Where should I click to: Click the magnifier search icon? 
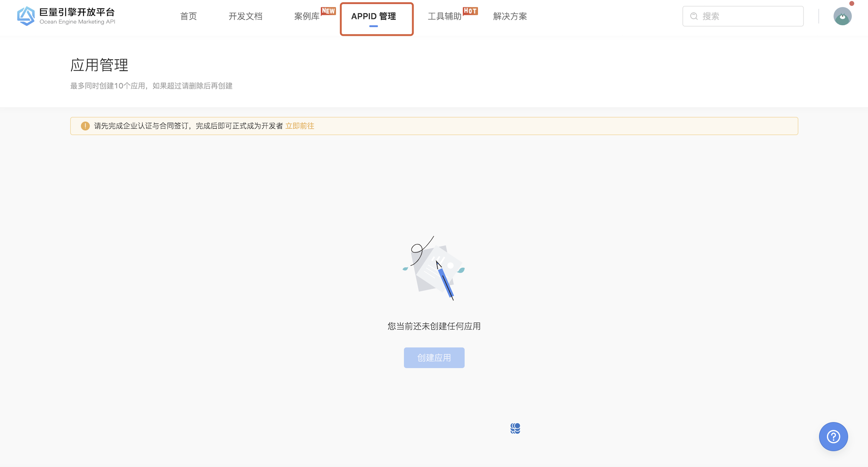(x=694, y=16)
